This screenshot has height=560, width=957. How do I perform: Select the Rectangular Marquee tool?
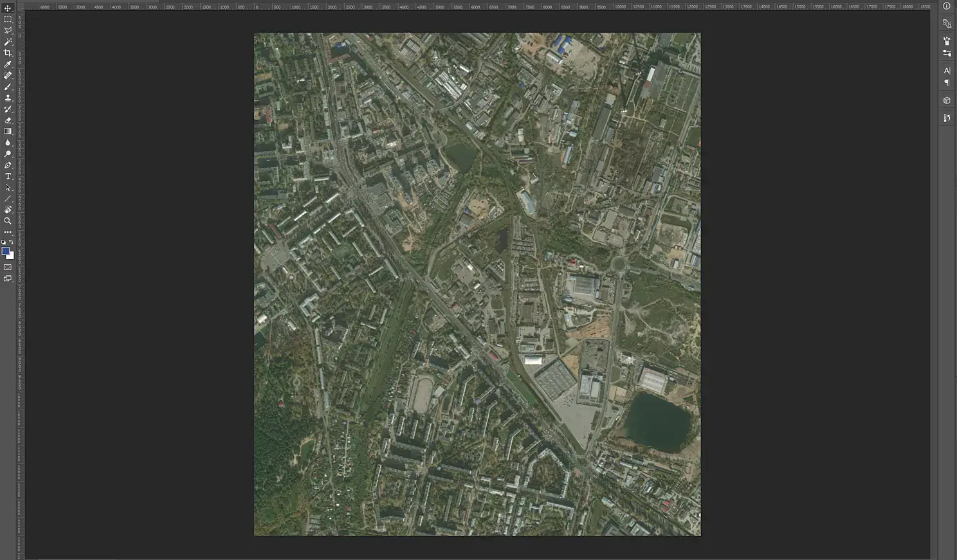tap(8, 19)
